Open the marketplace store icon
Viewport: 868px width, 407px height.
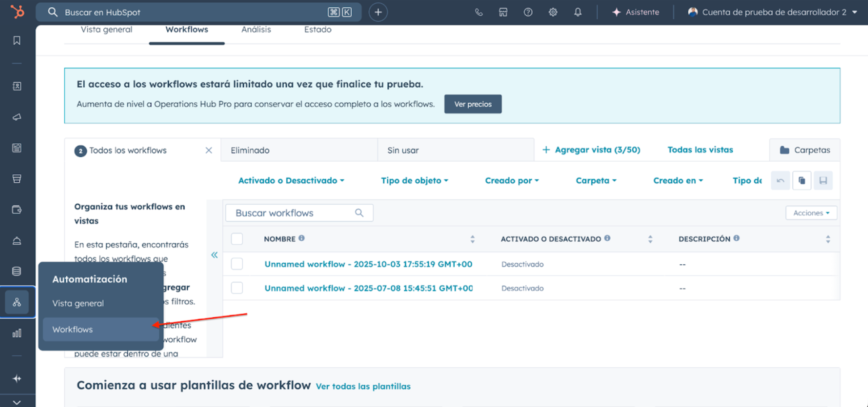pyautogui.click(x=503, y=12)
